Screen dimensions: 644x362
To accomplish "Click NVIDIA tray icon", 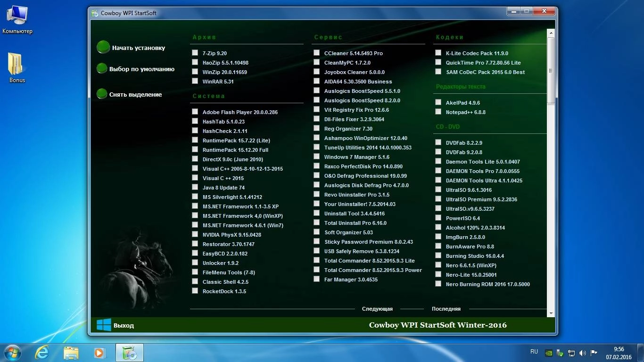I will tap(548, 353).
